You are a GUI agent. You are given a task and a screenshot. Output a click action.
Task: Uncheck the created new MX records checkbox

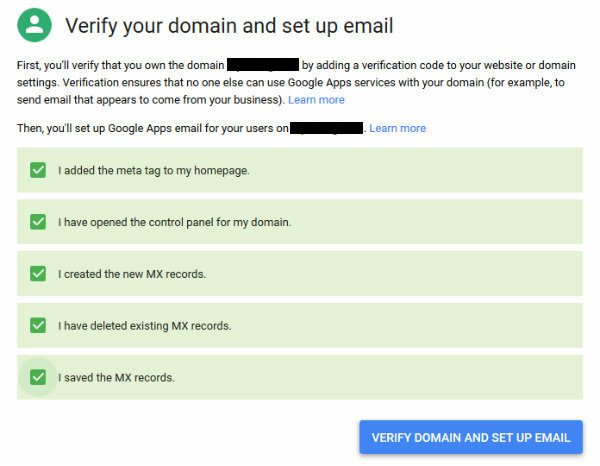pyautogui.click(x=38, y=274)
